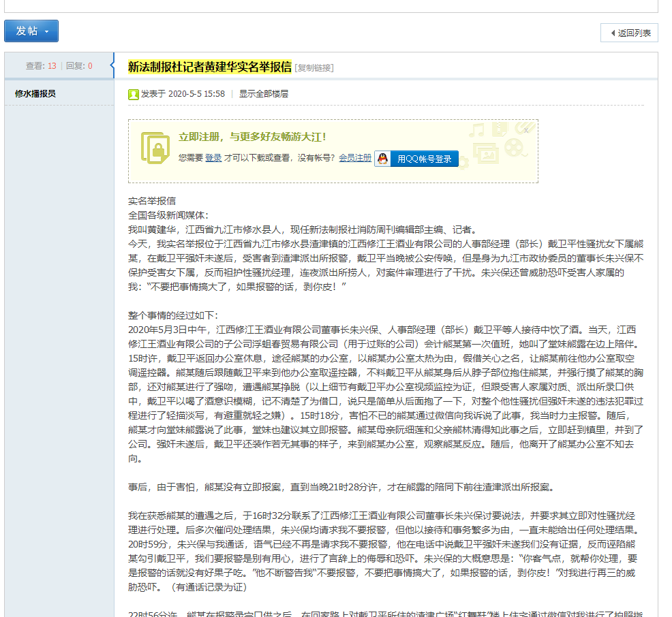Click the green user icon beside 发表于

pyautogui.click(x=134, y=94)
